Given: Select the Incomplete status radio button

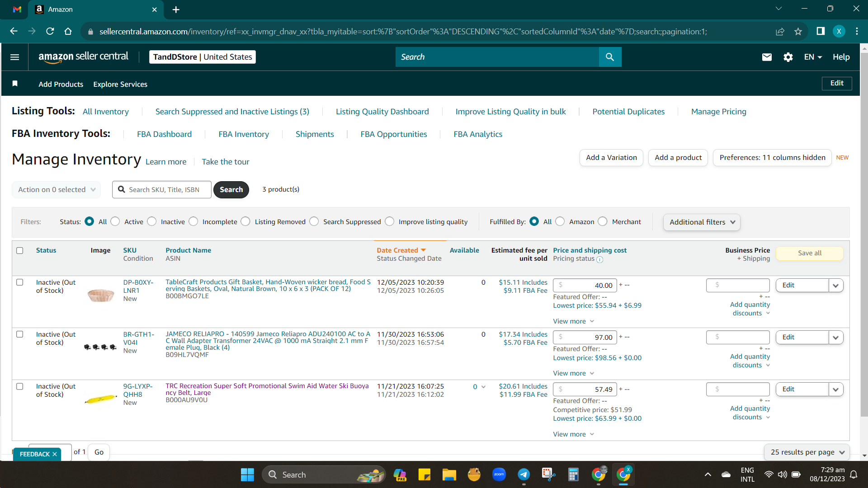Looking at the screenshot, I should coord(193,221).
